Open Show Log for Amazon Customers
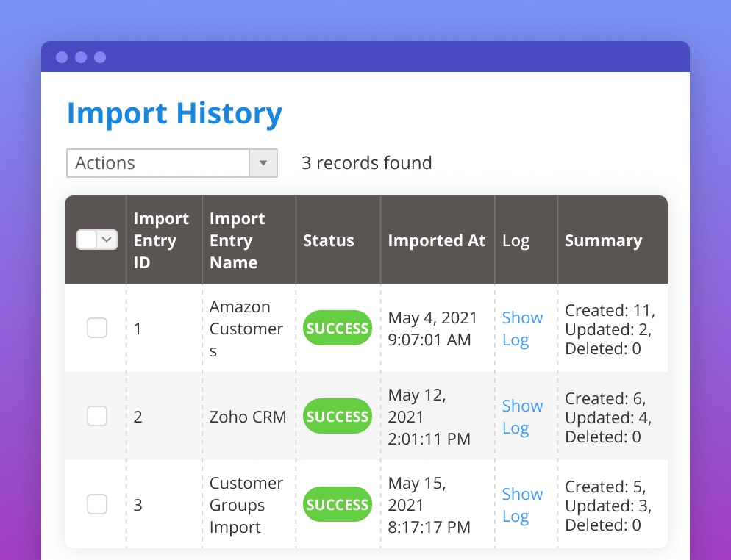Screen dimensions: 731x560 pyautogui.click(x=522, y=329)
